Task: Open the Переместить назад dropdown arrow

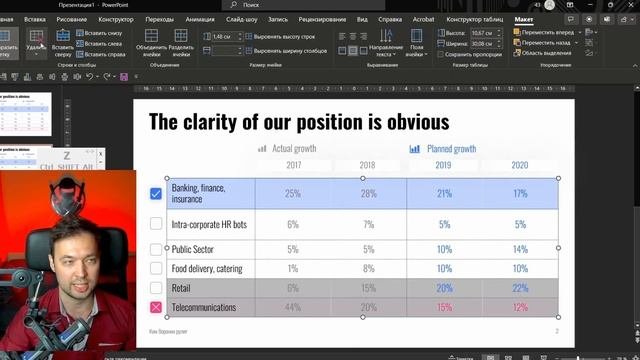Action: pyautogui.click(x=576, y=43)
